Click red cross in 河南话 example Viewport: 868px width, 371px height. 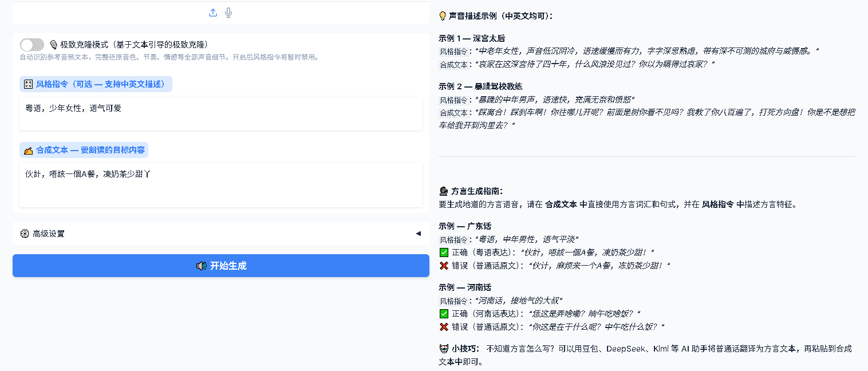click(x=444, y=327)
